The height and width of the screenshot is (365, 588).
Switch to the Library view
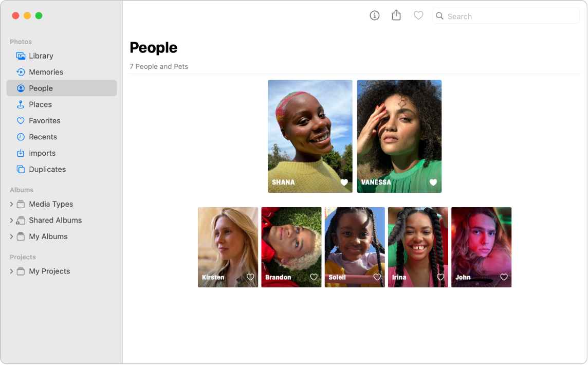click(40, 56)
